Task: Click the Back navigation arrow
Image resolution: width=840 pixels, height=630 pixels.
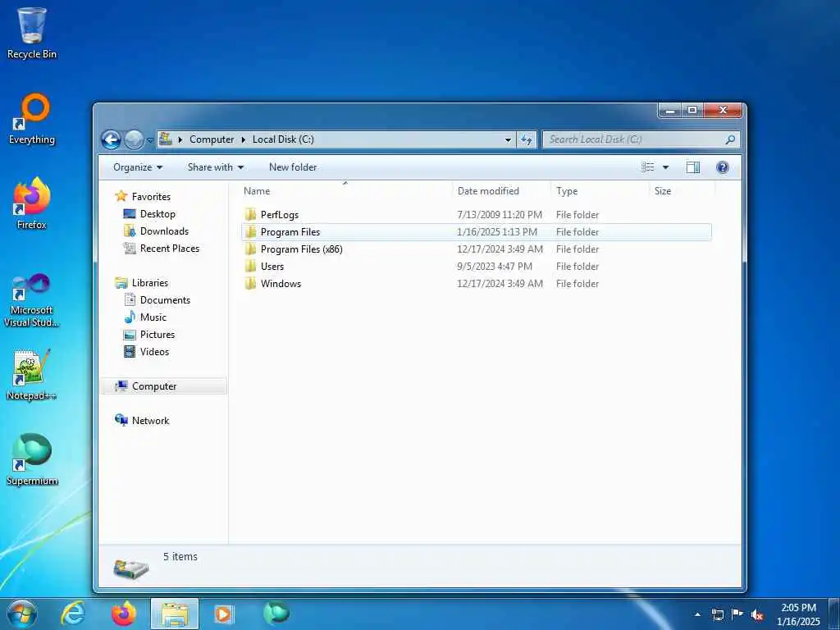Action: (x=112, y=139)
